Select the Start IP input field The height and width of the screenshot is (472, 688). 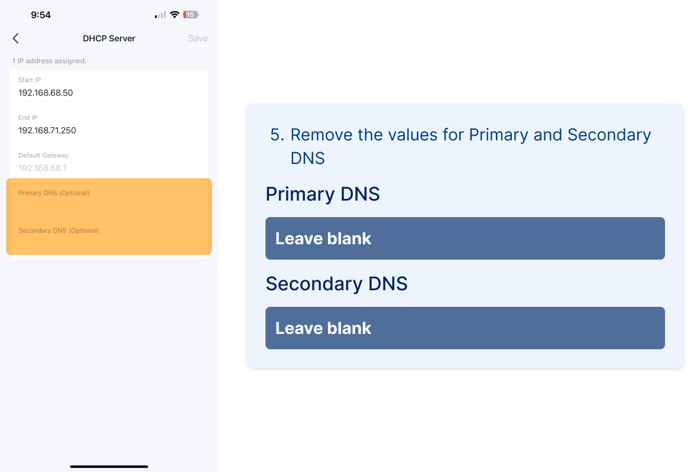pos(108,93)
